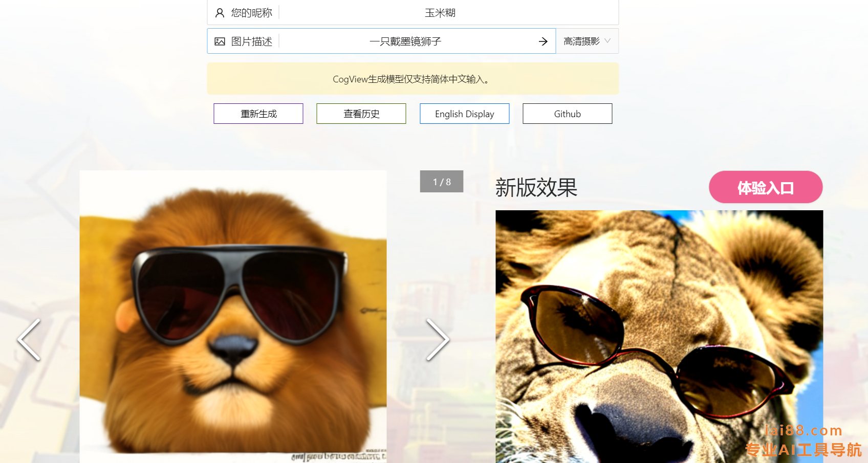
Task: Open the 新版效果 lion photo image
Action: (x=659, y=337)
